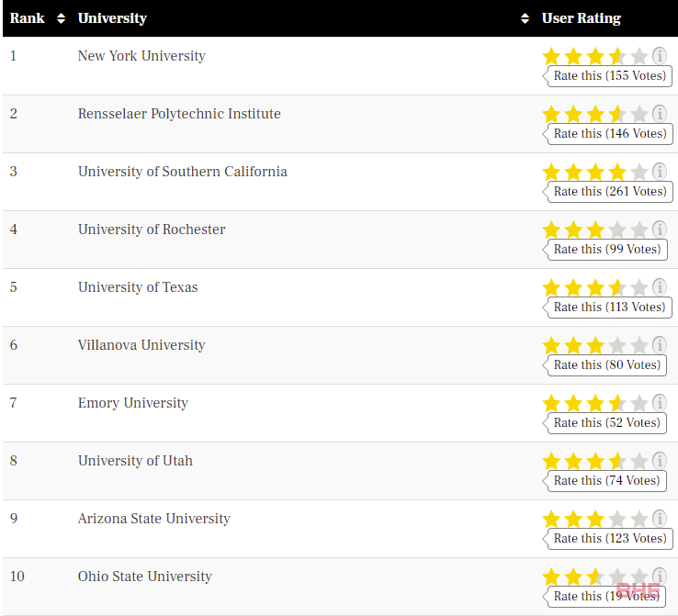This screenshot has height=616, width=678.
Task: Click the University column header text
Action: [112, 18]
